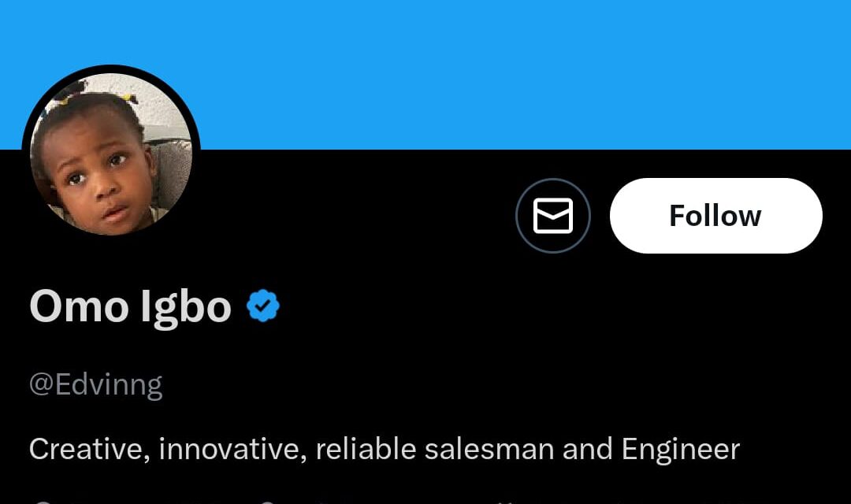Image resolution: width=851 pixels, height=504 pixels.
Task: Select the display name Omo Igbo
Action: (130, 306)
